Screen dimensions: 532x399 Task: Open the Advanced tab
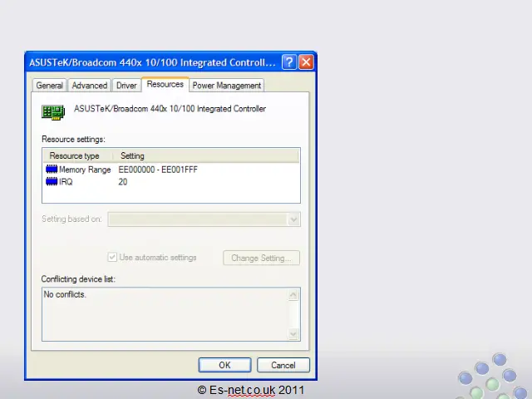click(90, 86)
